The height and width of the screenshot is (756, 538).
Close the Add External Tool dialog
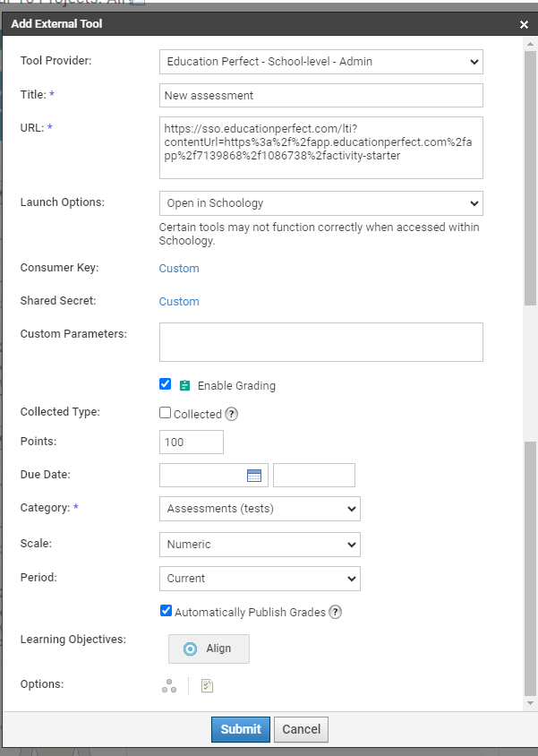(x=524, y=24)
